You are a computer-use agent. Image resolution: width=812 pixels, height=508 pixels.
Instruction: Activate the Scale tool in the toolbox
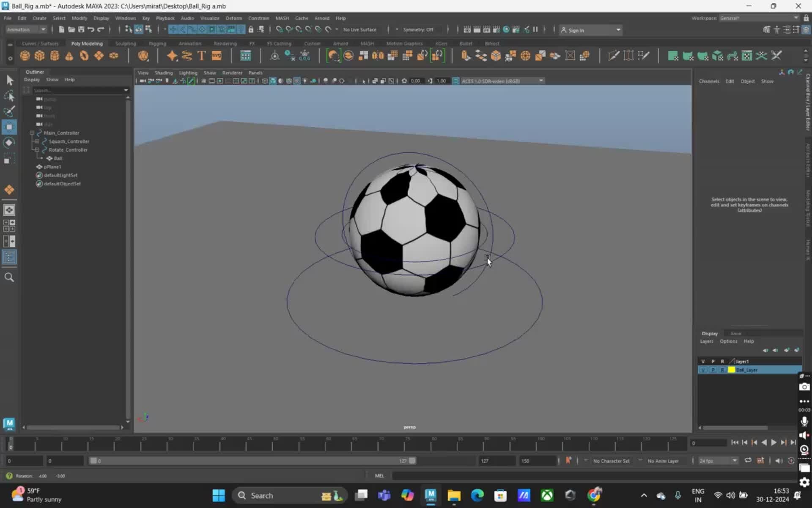point(9,158)
